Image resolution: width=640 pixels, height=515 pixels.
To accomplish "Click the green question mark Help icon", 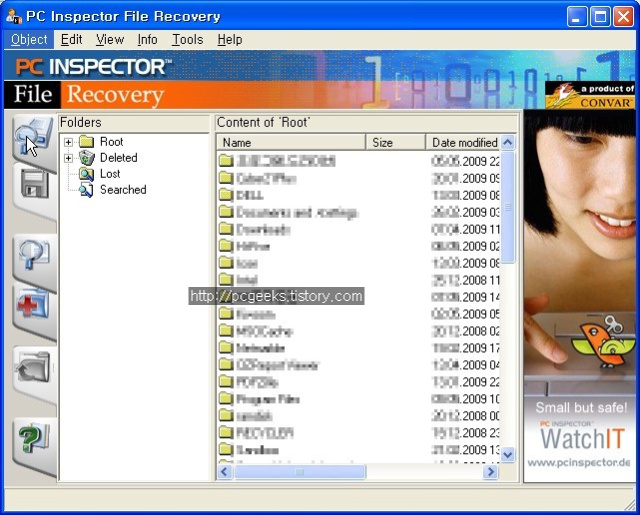I will pyautogui.click(x=33, y=439).
